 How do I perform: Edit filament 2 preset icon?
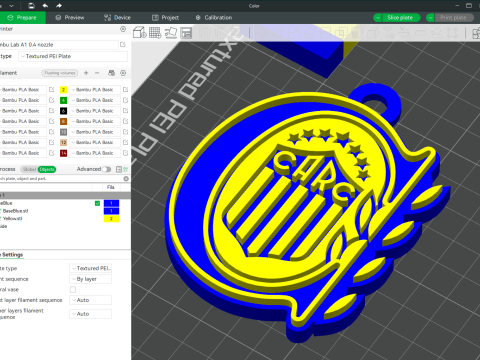(125, 90)
